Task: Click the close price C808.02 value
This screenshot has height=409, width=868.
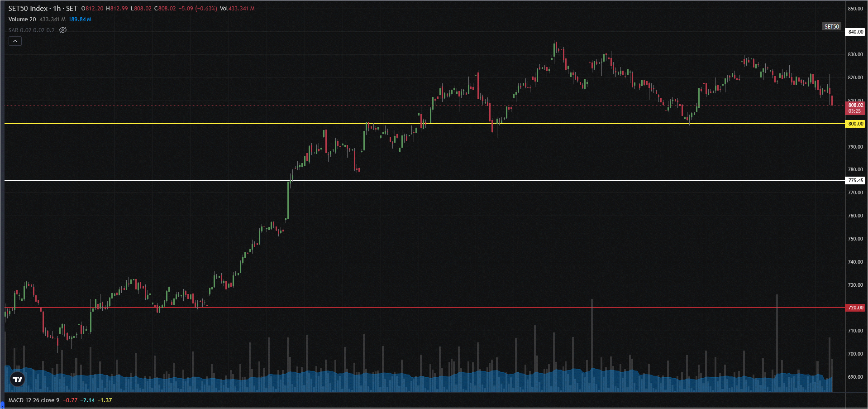Action: (165, 9)
